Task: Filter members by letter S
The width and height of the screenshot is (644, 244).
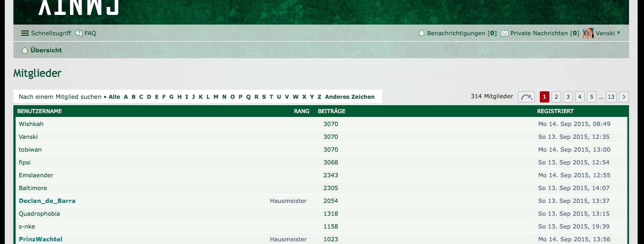Action: 264,97
